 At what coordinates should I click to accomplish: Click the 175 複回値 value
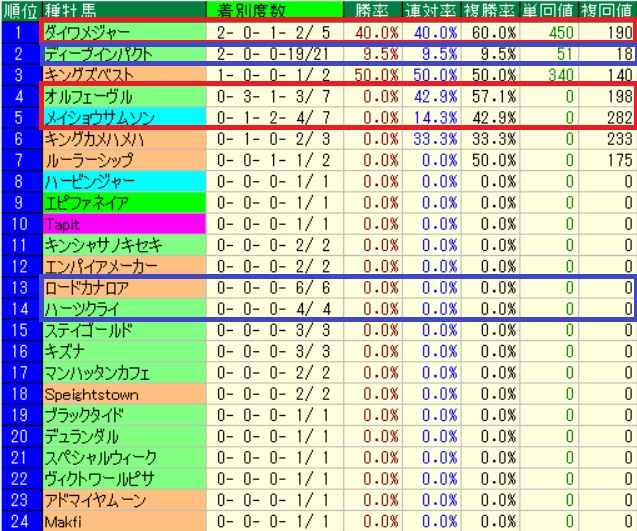tap(620, 160)
